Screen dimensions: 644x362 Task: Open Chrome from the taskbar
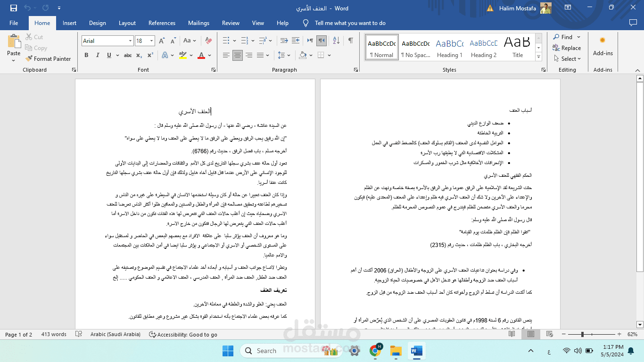(x=376, y=351)
